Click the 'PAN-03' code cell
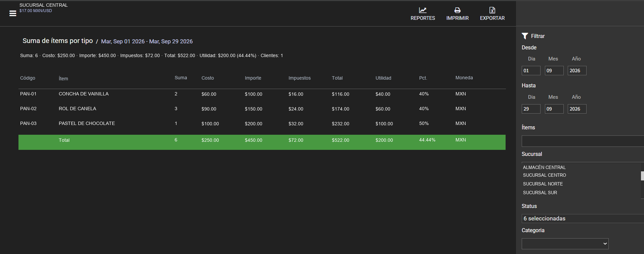This screenshot has height=254, width=644. point(28,123)
